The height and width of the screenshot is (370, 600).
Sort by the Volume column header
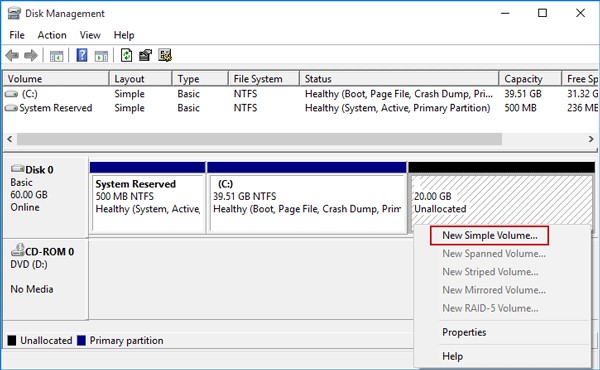click(56, 79)
